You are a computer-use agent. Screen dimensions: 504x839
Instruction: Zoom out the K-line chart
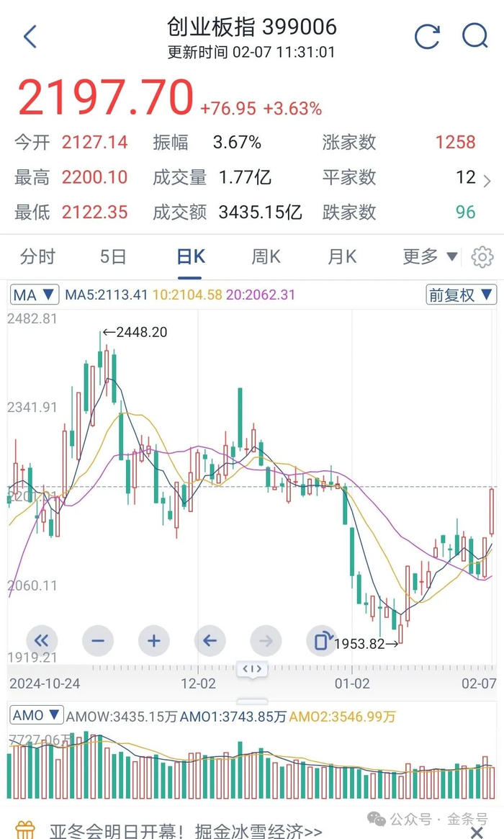coord(98,640)
